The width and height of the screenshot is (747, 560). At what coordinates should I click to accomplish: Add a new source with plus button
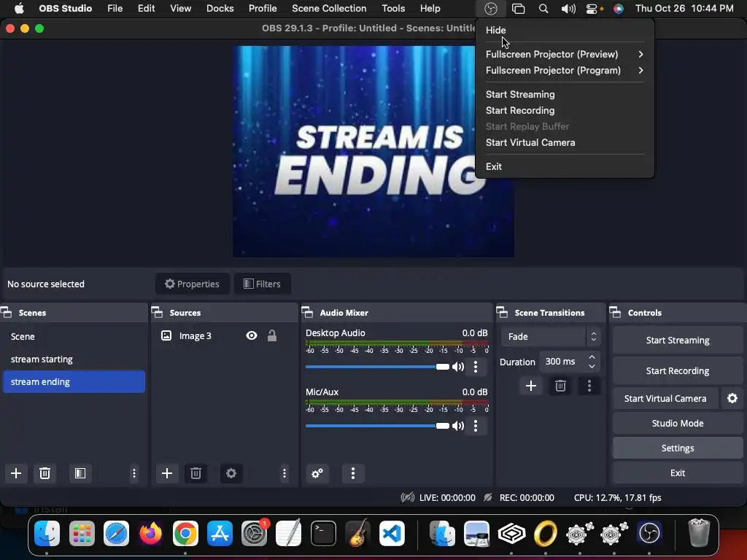click(167, 473)
